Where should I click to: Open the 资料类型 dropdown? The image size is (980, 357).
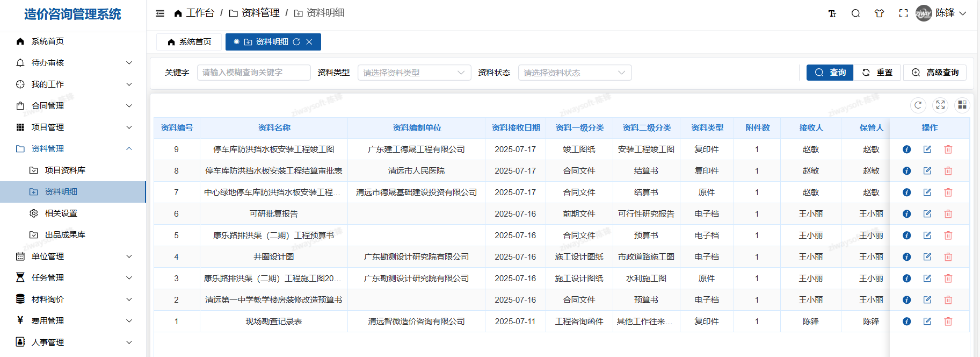(x=414, y=73)
